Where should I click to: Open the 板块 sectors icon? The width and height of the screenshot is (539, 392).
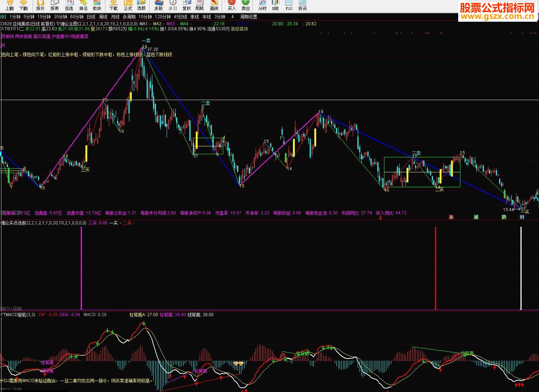coord(97,5)
